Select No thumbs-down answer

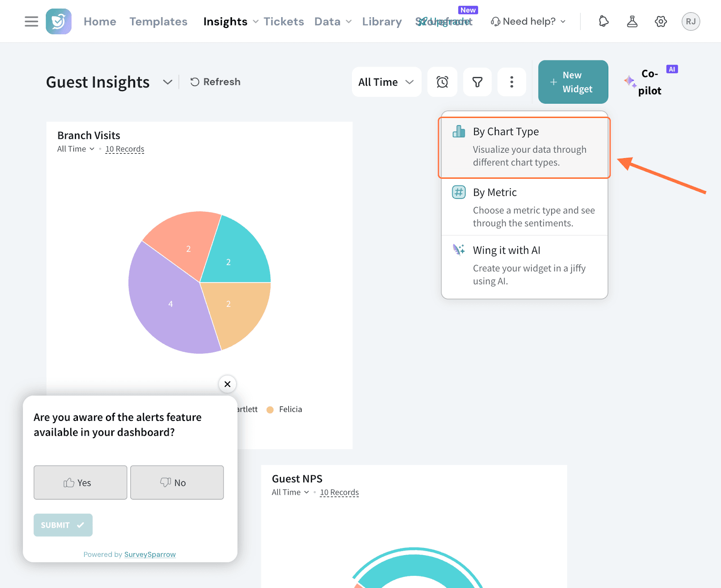coord(177,483)
